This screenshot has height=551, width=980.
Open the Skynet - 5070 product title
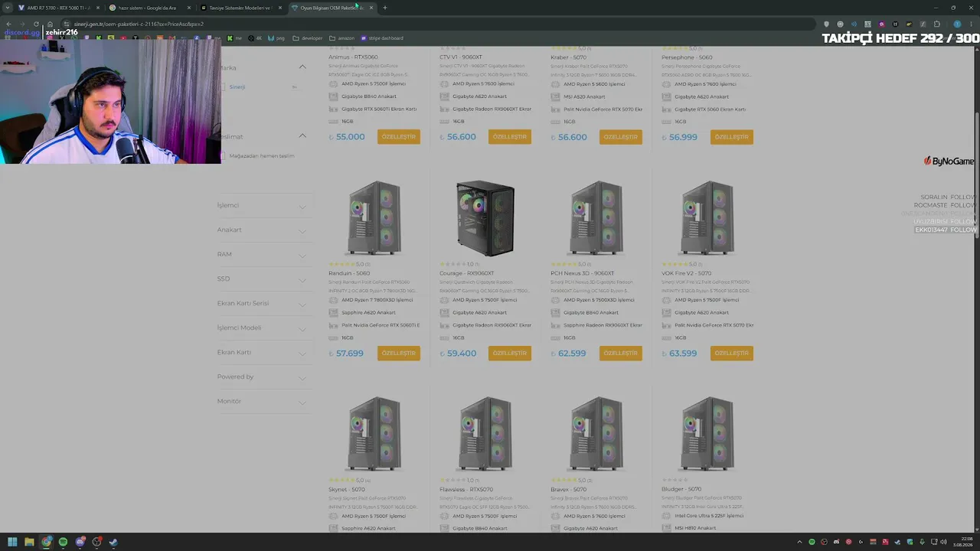point(348,490)
